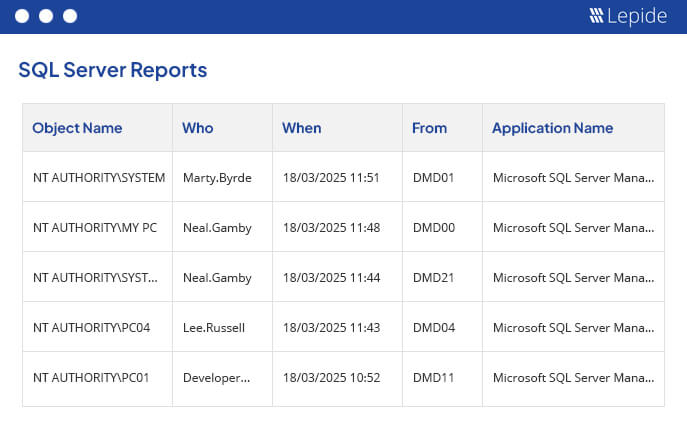687x424 pixels.
Task: Select the 18/03/2025 10:52 timestamp cell
Action: [331, 378]
